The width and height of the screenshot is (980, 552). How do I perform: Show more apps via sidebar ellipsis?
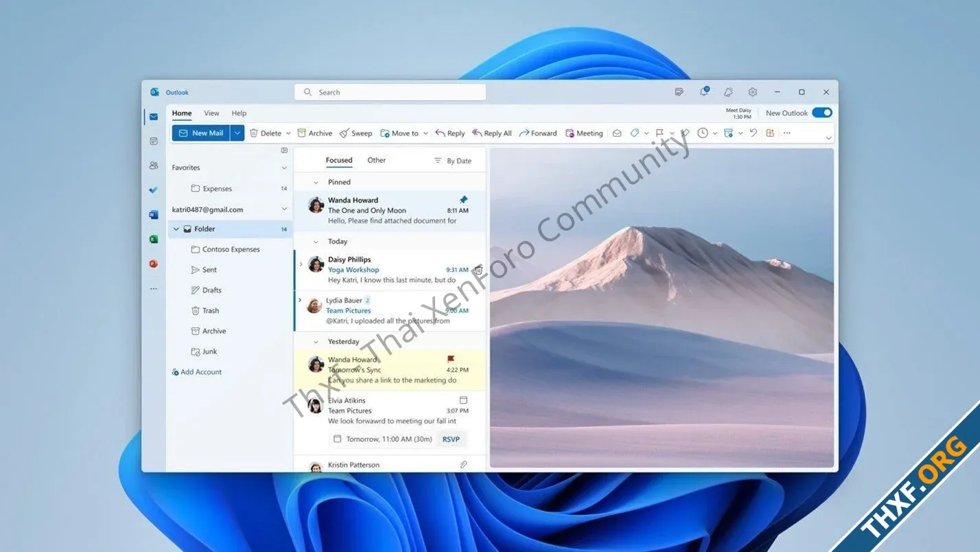click(154, 289)
